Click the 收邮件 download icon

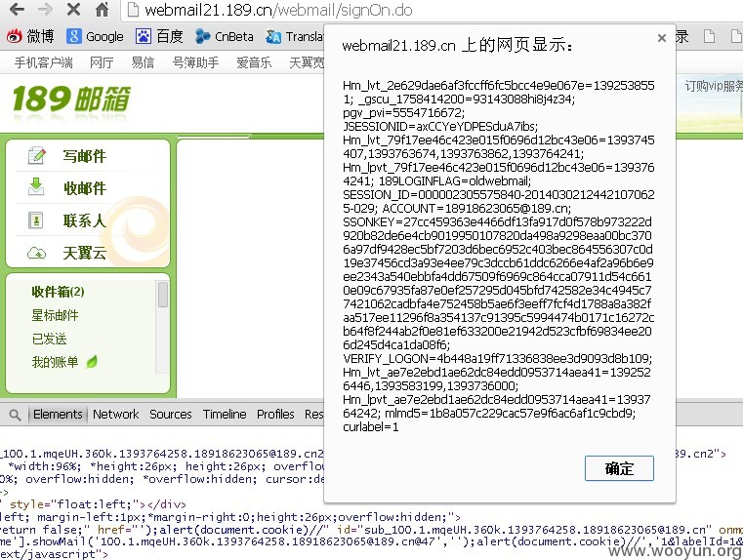(36, 186)
